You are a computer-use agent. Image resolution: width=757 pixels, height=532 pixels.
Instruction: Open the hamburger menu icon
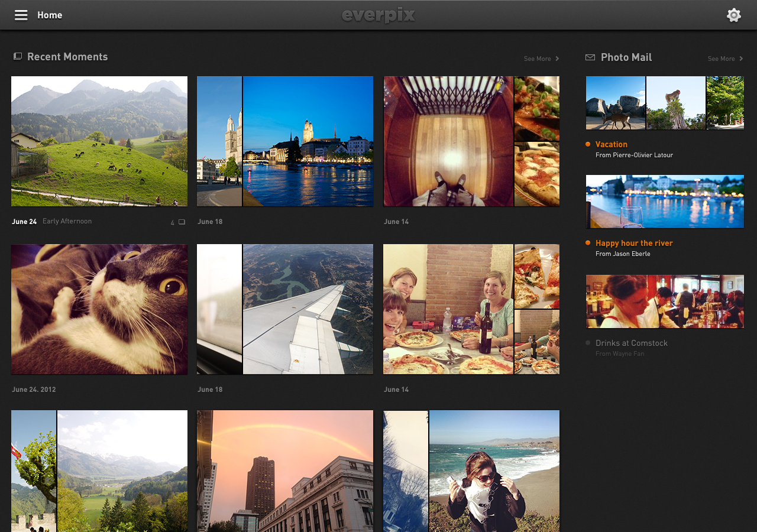point(21,15)
